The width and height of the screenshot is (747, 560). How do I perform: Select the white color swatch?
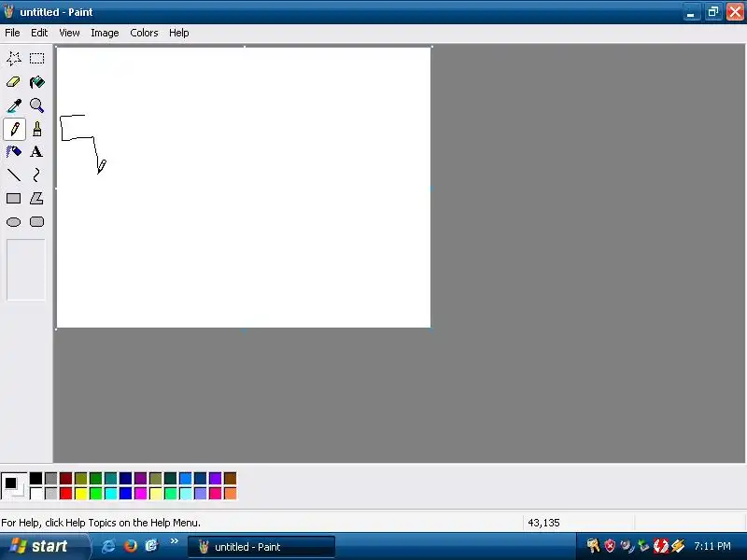[36, 494]
